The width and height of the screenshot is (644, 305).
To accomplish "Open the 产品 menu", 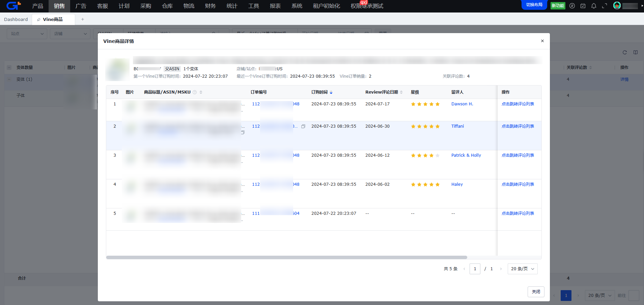I will [37, 6].
